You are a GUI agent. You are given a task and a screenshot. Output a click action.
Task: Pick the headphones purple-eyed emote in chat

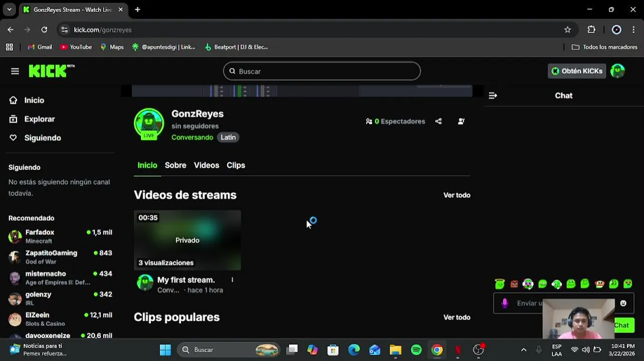[x=528, y=284]
